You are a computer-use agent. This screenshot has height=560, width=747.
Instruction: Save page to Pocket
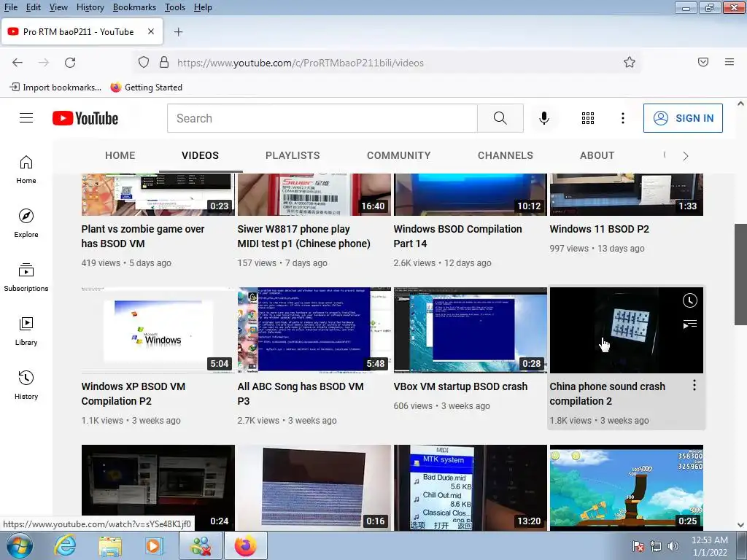703,62
